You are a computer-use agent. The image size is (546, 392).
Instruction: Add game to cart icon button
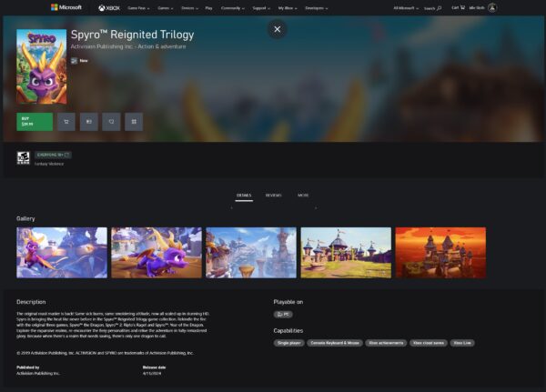66,120
